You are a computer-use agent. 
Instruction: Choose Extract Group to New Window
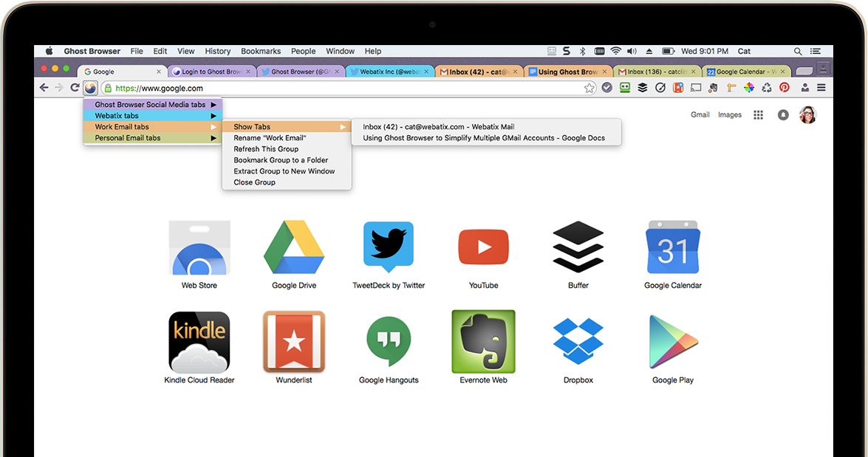click(x=284, y=171)
